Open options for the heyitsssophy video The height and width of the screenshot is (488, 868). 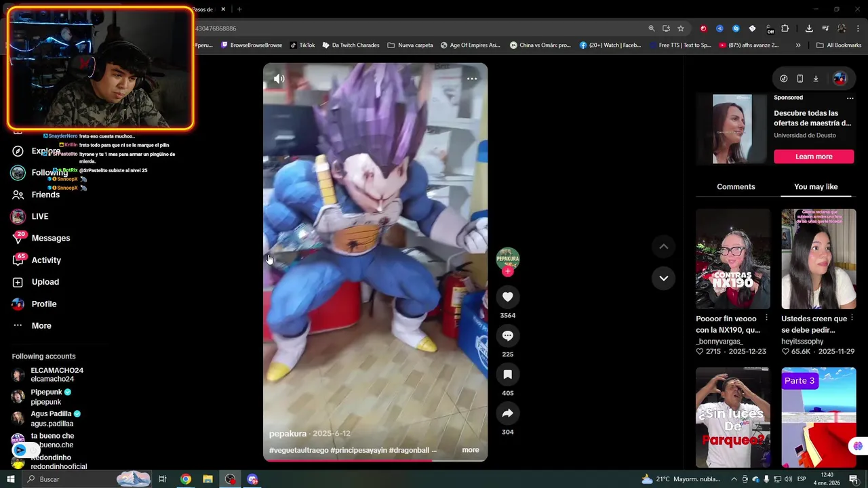pos(852,318)
